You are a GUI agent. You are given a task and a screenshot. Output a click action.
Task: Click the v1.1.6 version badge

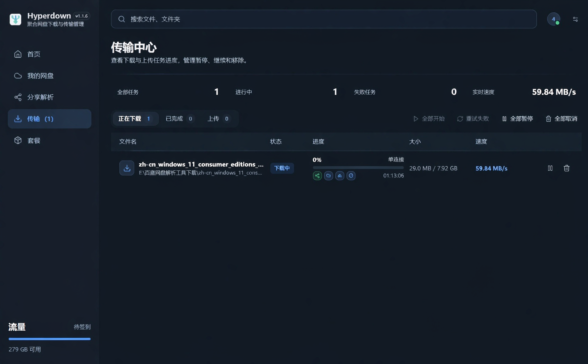(x=81, y=16)
